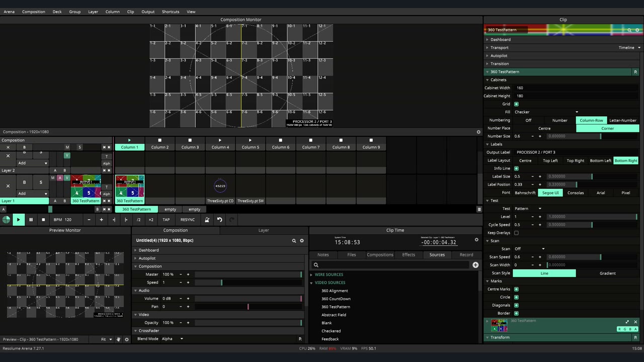Close the 360 TestPattern effect strip

point(635,322)
